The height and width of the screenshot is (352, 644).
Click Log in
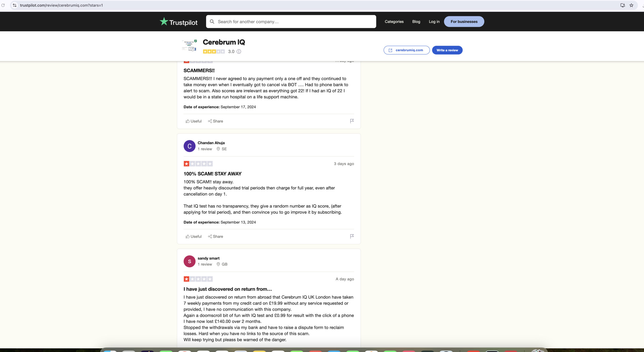434,22
